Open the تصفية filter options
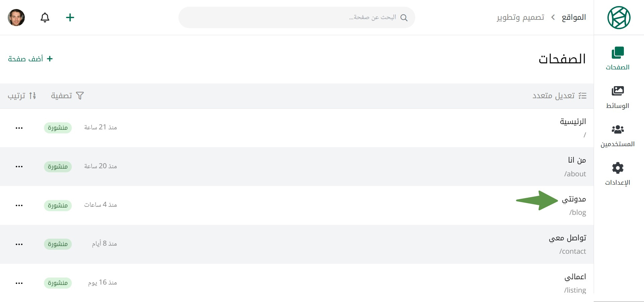Screen dimensions: 644x302 (x=67, y=96)
